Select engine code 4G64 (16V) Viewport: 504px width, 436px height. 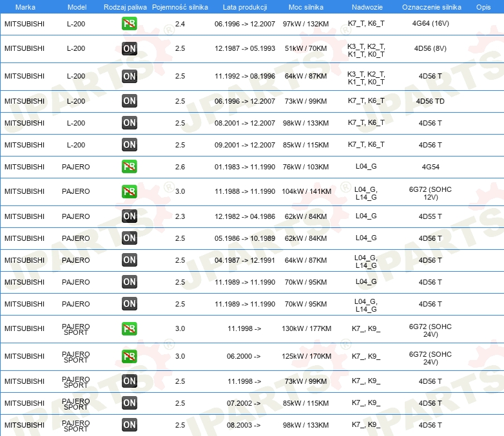431,23
